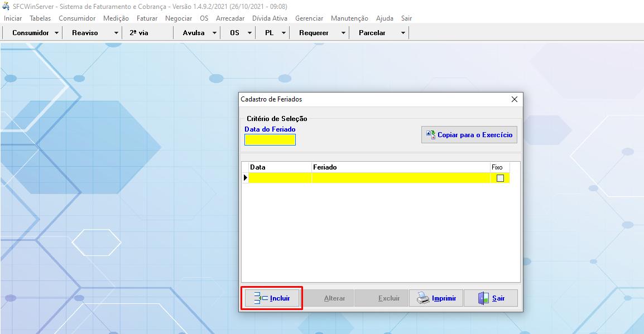
Task: Click the Copiar para o Exercício icon
Action: (431, 134)
